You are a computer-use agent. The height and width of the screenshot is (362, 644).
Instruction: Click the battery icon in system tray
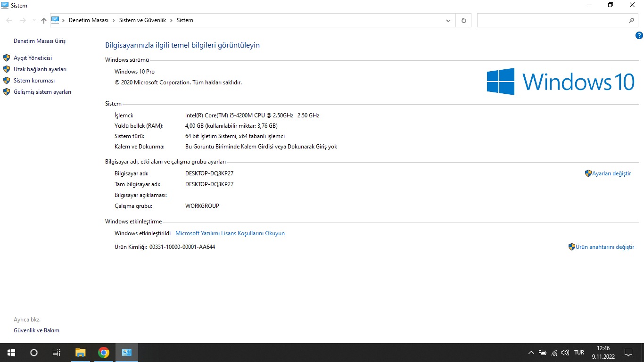click(x=543, y=353)
